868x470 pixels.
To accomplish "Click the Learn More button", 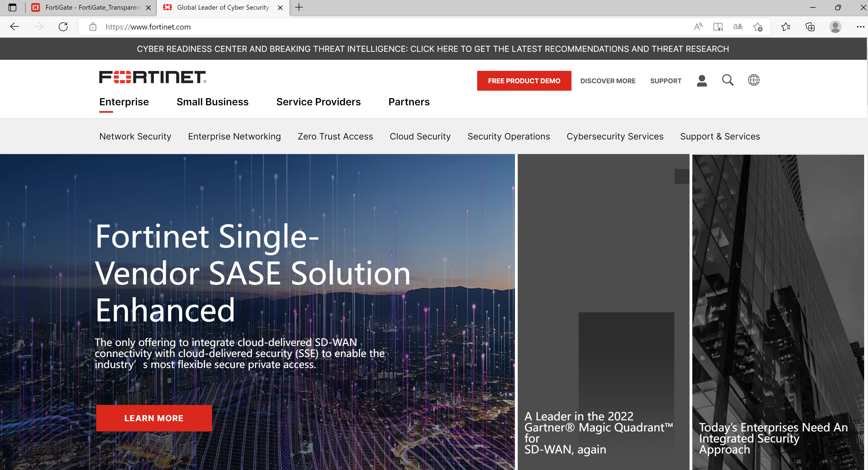I will [x=154, y=418].
